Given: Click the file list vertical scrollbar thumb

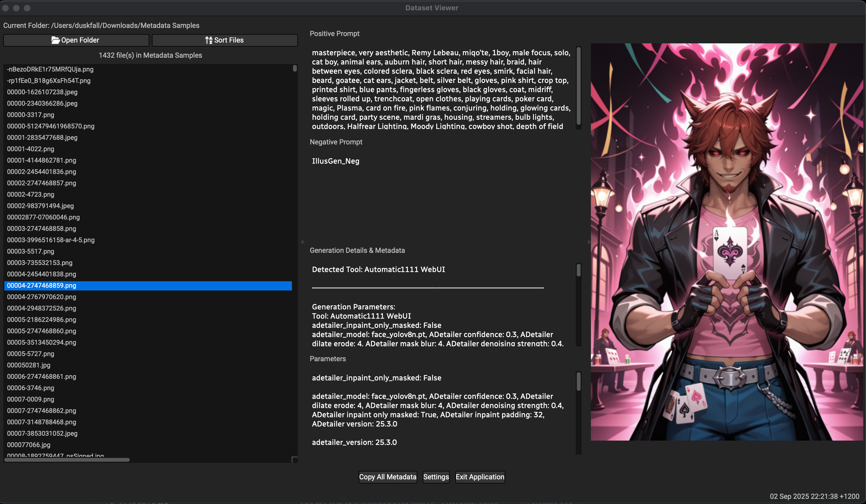Looking at the screenshot, I should click(295, 68).
